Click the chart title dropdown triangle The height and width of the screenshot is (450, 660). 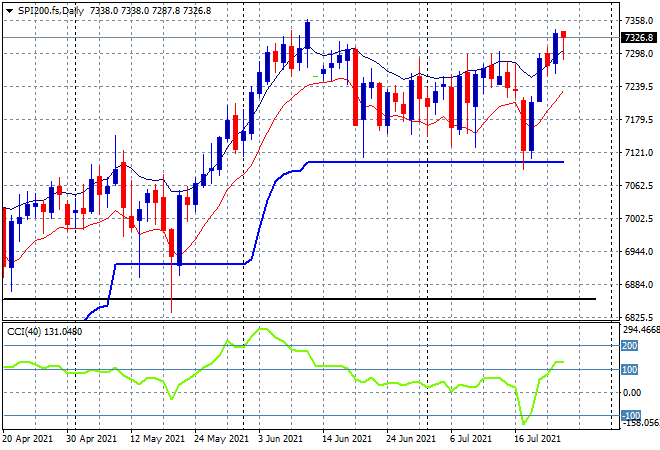[9, 11]
